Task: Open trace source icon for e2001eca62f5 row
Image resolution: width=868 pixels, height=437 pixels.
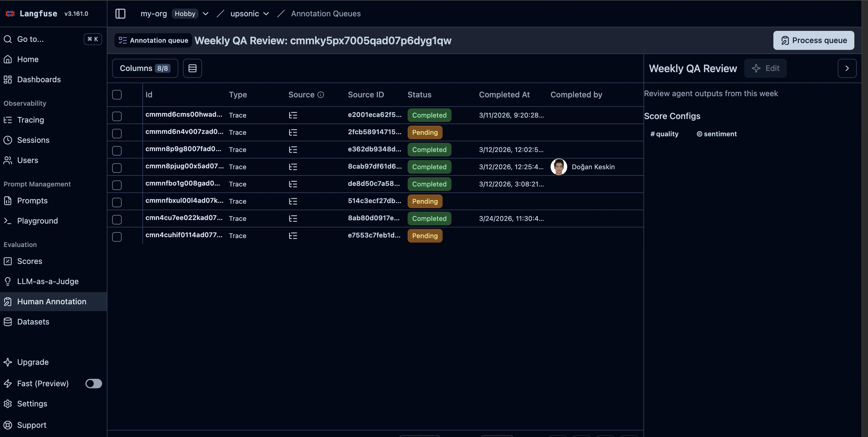Action: click(293, 115)
